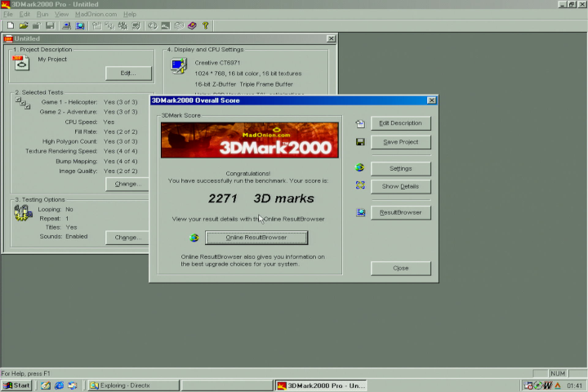Viewport: 588px width, 392px height.
Task: Open the Run menu
Action: click(x=42, y=14)
